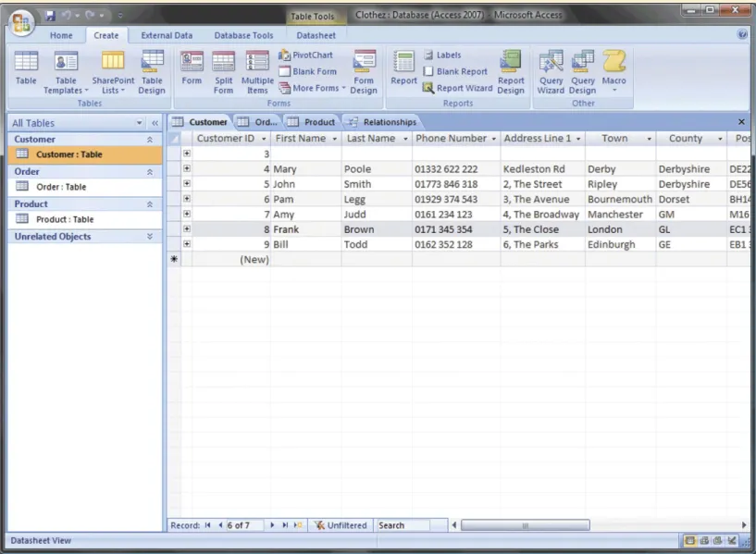Save using Quick Access toolbar icon

coord(50,16)
